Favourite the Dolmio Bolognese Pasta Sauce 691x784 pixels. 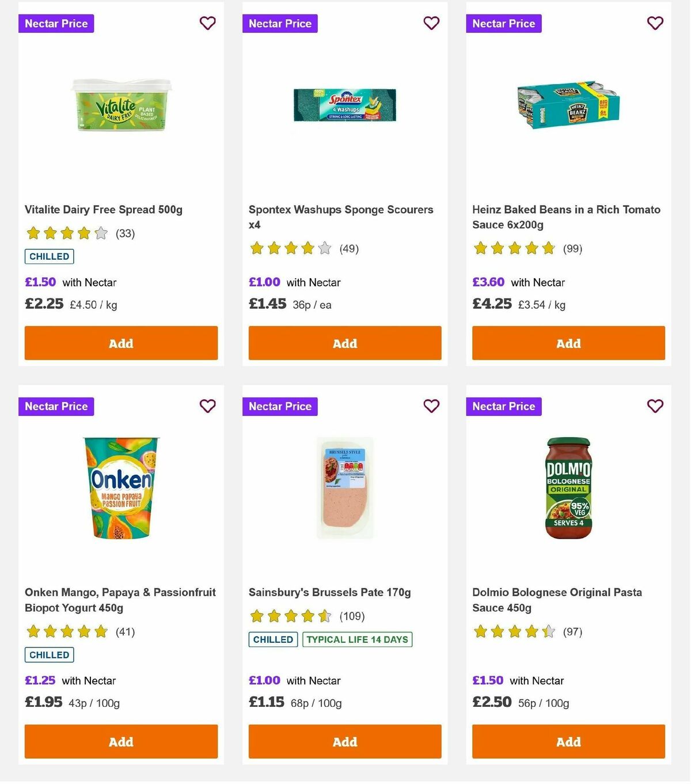coord(655,406)
